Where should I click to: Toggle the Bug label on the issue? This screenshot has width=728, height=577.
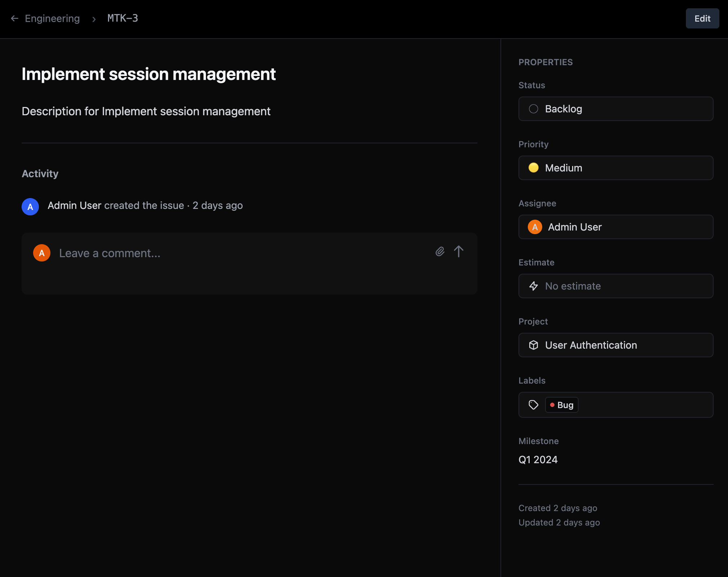tap(562, 405)
